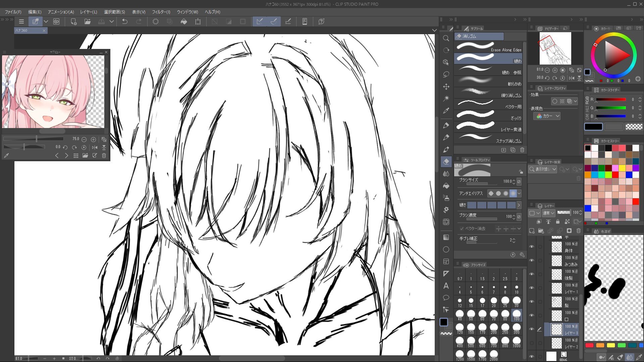
Task: Open the 通常 blending mode dropdown
Action: (548, 213)
